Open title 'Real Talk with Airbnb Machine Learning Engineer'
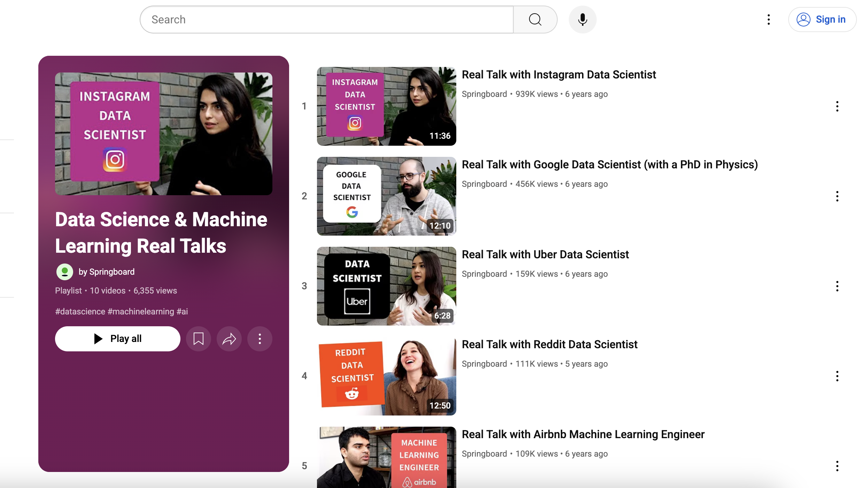 pos(583,434)
